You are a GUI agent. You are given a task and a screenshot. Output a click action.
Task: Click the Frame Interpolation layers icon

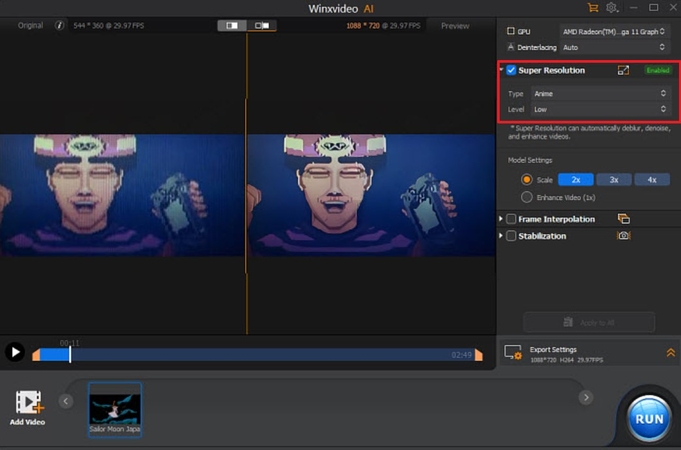coord(624,218)
